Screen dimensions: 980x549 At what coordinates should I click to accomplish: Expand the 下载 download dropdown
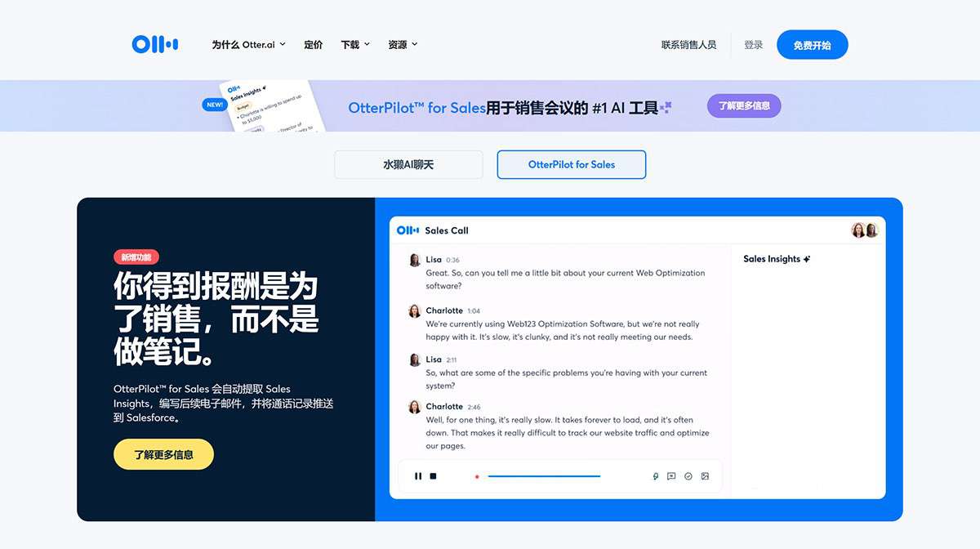(355, 45)
